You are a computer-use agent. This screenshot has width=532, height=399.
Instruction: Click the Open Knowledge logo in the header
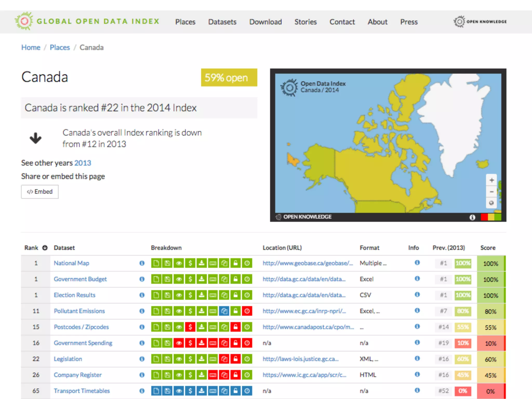(x=480, y=22)
